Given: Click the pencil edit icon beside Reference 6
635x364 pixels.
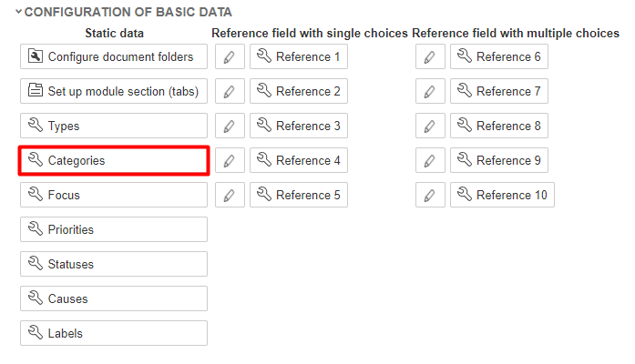Looking at the screenshot, I should click(430, 57).
